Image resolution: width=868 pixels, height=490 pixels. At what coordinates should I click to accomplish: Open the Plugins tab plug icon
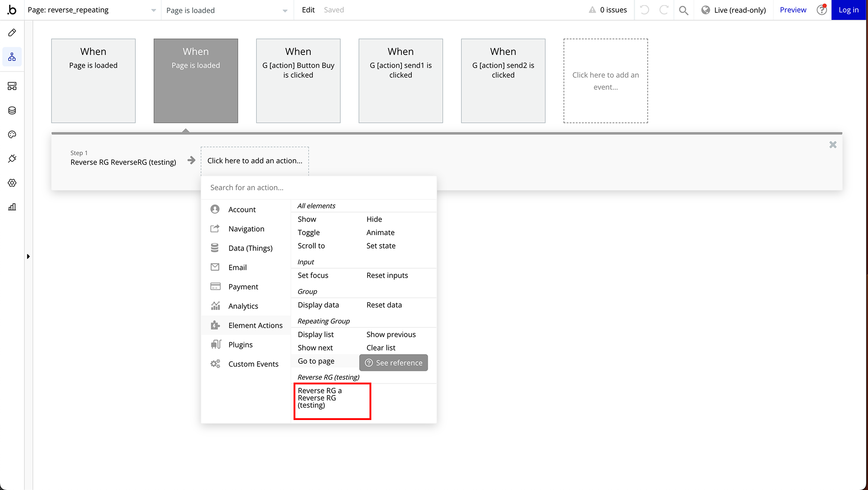click(x=12, y=158)
